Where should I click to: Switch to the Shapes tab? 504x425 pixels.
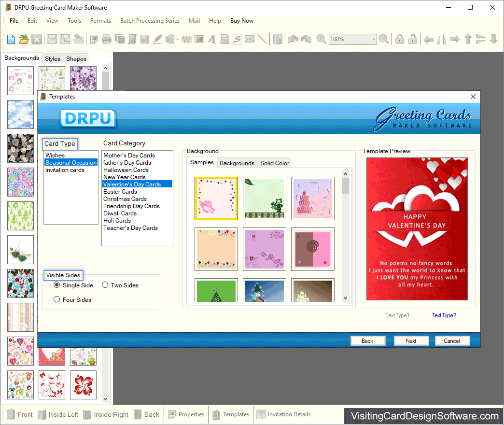[76, 58]
